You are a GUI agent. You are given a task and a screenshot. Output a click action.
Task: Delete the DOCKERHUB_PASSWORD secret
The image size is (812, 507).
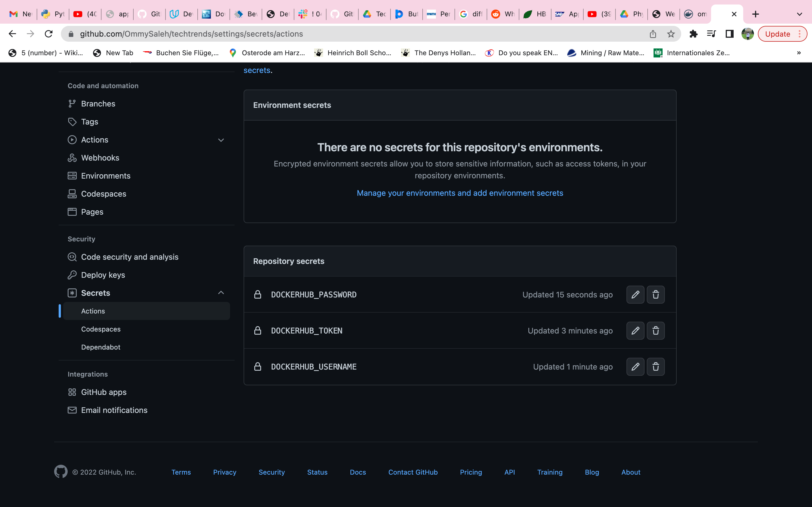[655, 294]
